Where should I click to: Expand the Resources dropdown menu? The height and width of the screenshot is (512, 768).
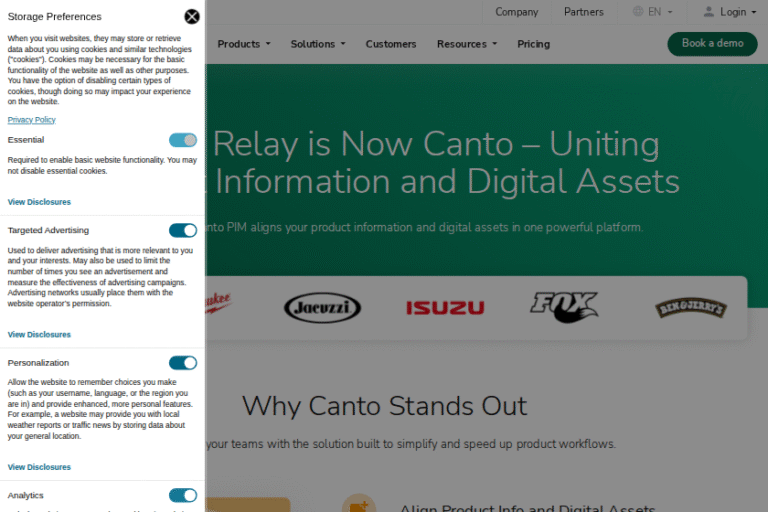(467, 44)
